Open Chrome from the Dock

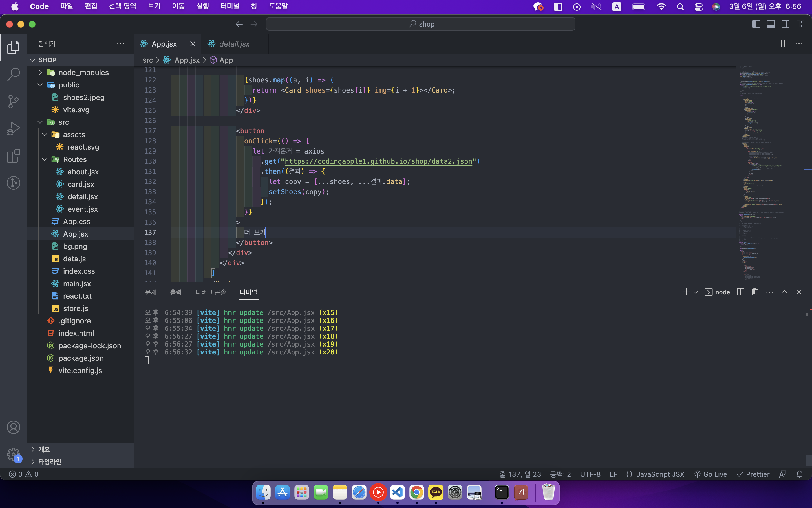(416, 492)
